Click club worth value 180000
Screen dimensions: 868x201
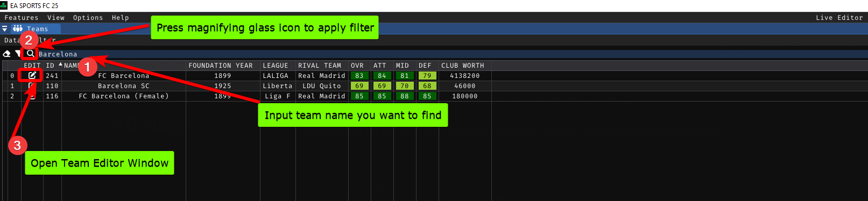(x=465, y=96)
